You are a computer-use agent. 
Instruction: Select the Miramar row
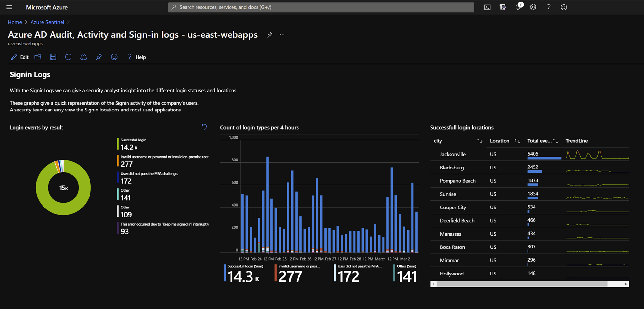[x=529, y=260]
